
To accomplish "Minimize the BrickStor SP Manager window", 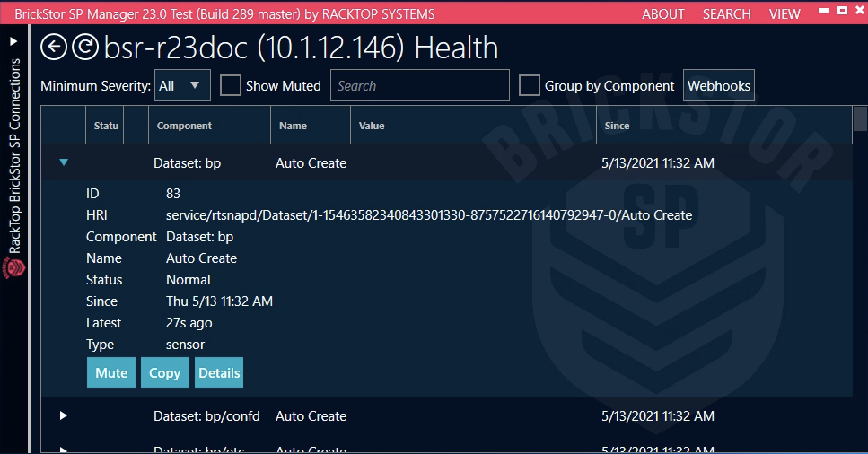I will pos(824,11).
